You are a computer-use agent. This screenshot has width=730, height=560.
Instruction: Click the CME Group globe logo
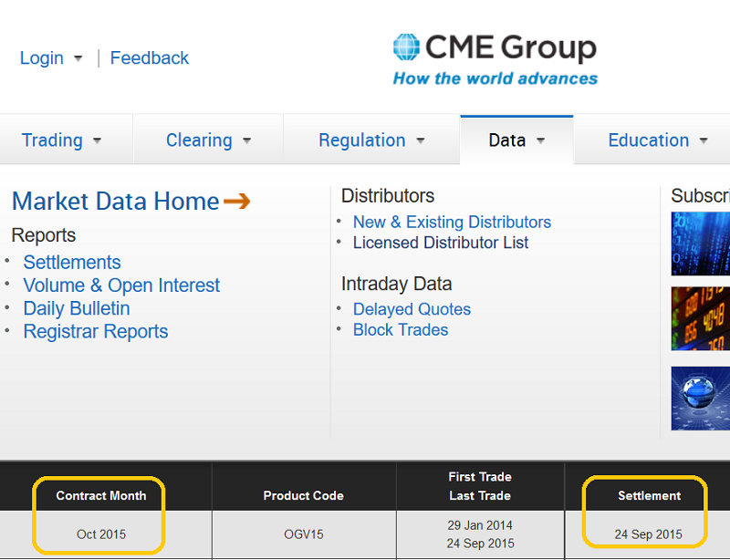(x=406, y=47)
